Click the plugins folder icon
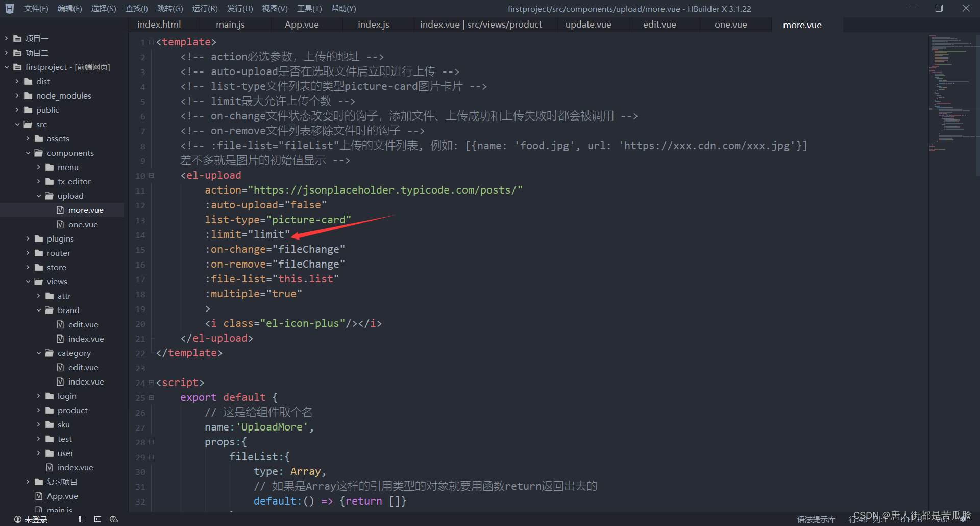 (x=39, y=238)
